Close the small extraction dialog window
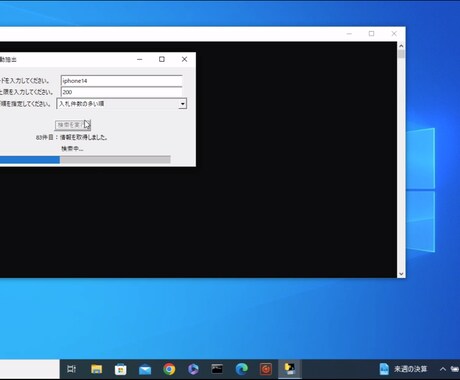The image size is (460, 380). pyautogui.click(x=184, y=59)
